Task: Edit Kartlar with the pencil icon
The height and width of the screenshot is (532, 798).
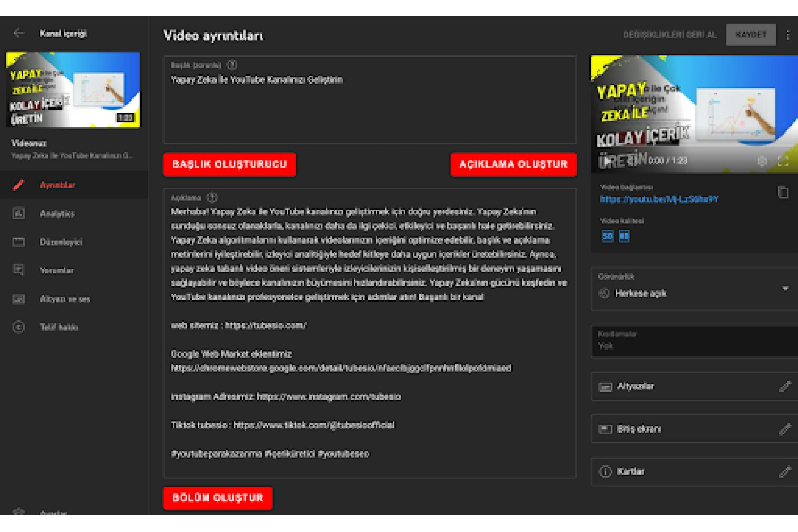Action: pyautogui.click(x=785, y=471)
